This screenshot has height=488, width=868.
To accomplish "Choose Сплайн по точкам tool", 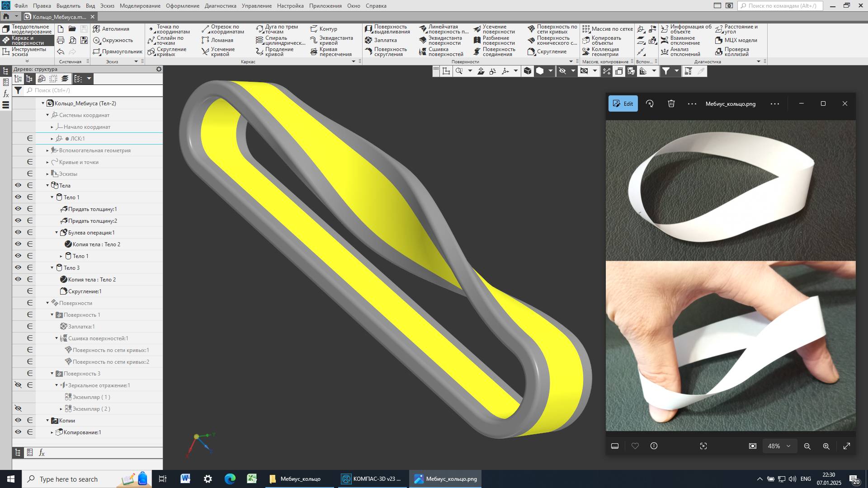I will (166, 40).
